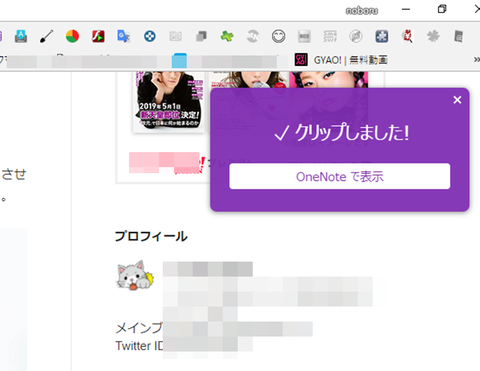Click the grayed-out image picture extension icon
Screen dimensions: 480x371
[x=175, y=36]
